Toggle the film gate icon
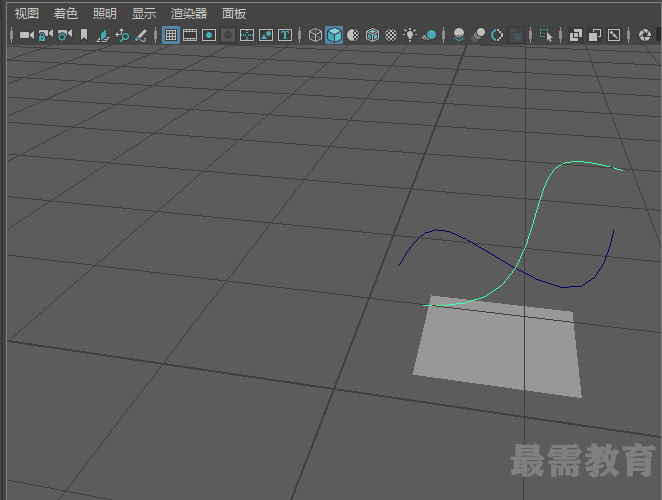 point(190,35)
